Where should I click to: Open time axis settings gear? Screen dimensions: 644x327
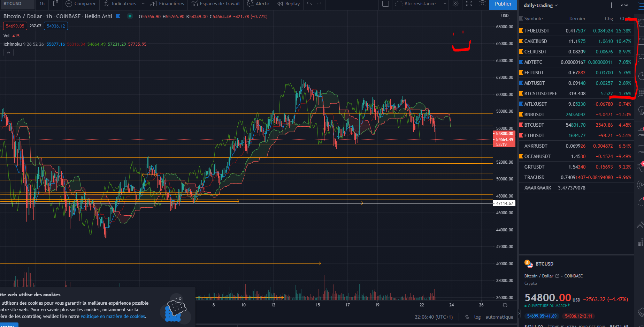click(505, 305)
